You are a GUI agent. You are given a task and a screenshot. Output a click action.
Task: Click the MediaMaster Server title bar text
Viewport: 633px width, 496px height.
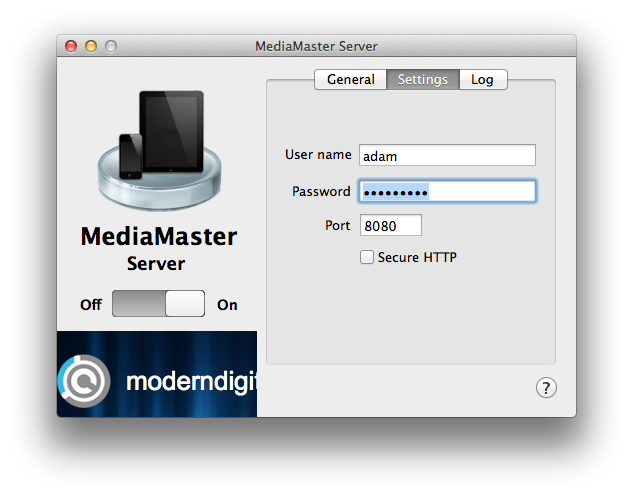316,46
